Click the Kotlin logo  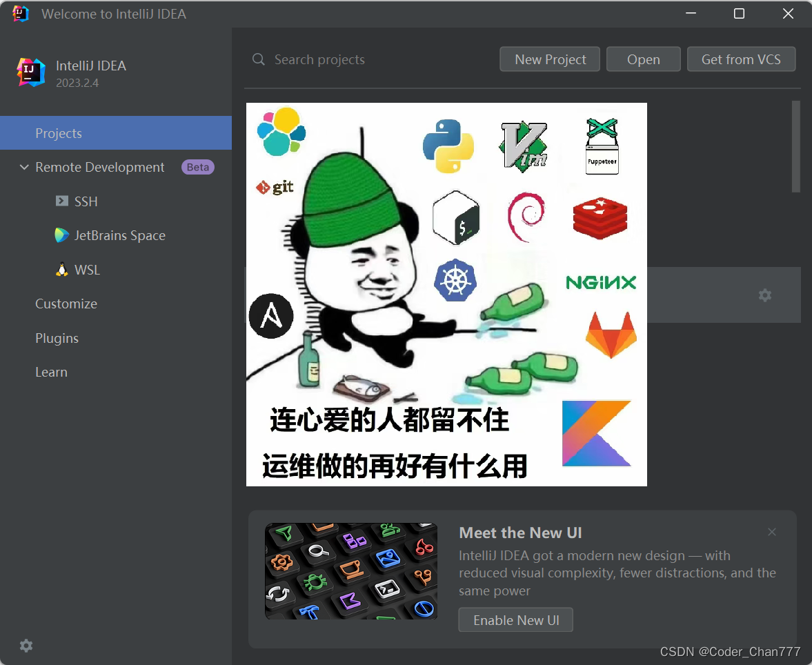pos(597,433)
